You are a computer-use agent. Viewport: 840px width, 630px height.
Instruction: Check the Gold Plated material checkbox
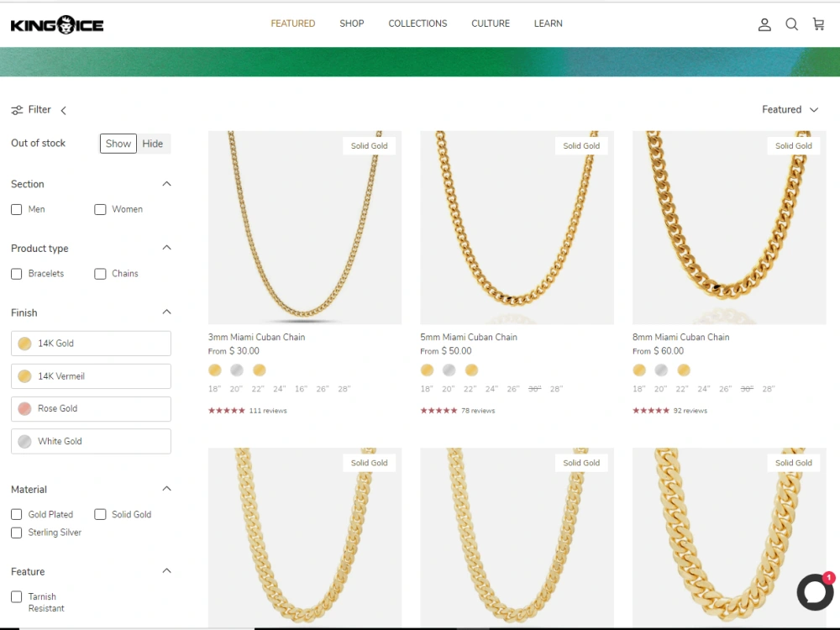[x=17, y=514]
